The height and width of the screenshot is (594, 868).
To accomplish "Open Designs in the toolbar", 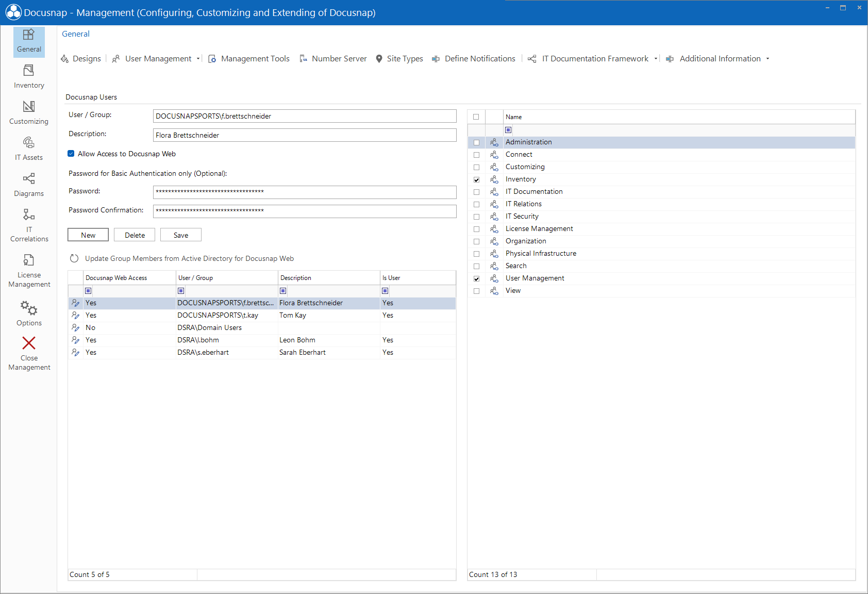I will click(x=81, y=59).
